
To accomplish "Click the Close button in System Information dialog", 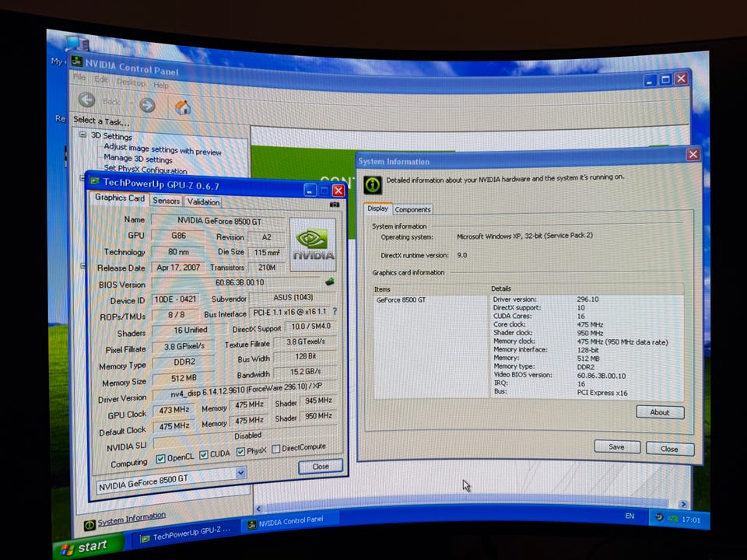I will tap(669, 449).
